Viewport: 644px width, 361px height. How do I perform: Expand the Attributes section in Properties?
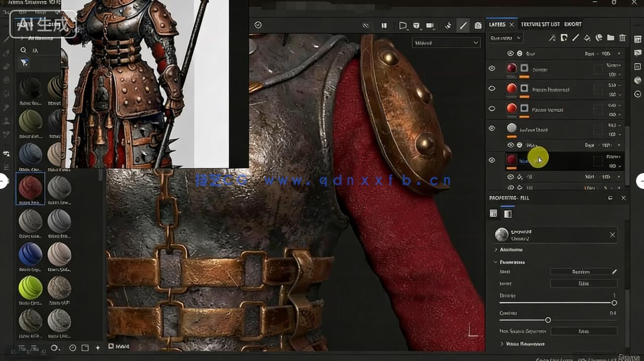point(496,250)
